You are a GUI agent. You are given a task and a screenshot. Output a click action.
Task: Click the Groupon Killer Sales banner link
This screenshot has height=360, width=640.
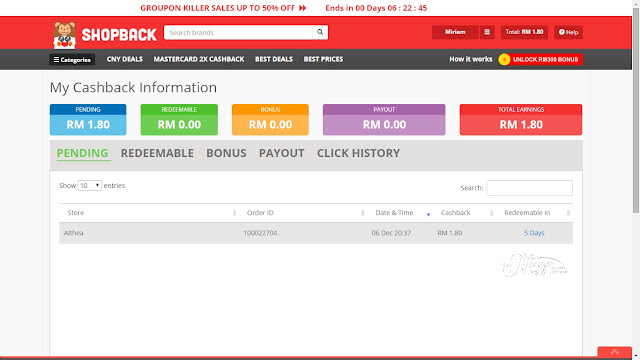pyautogui.click(x=223, y=8)
